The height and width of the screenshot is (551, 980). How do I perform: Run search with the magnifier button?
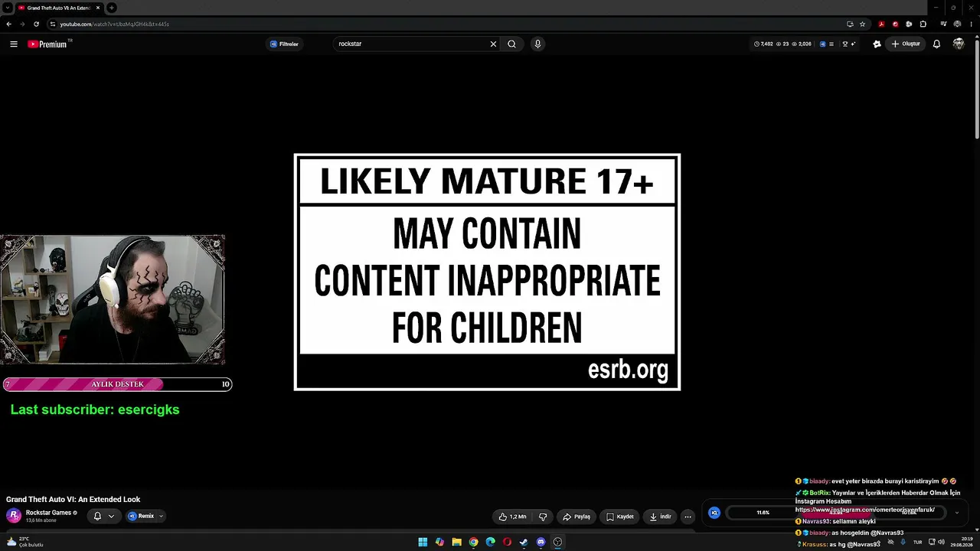click(x=511, y=44)
